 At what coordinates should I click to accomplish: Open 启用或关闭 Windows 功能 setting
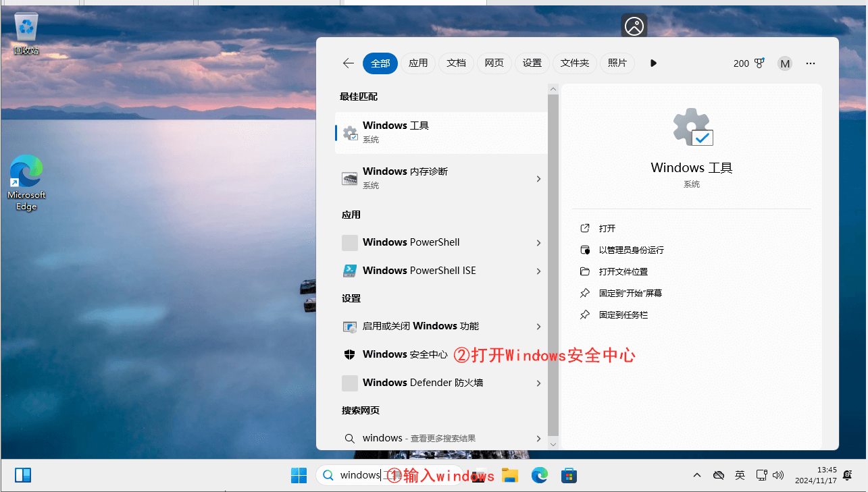[441, 326]
